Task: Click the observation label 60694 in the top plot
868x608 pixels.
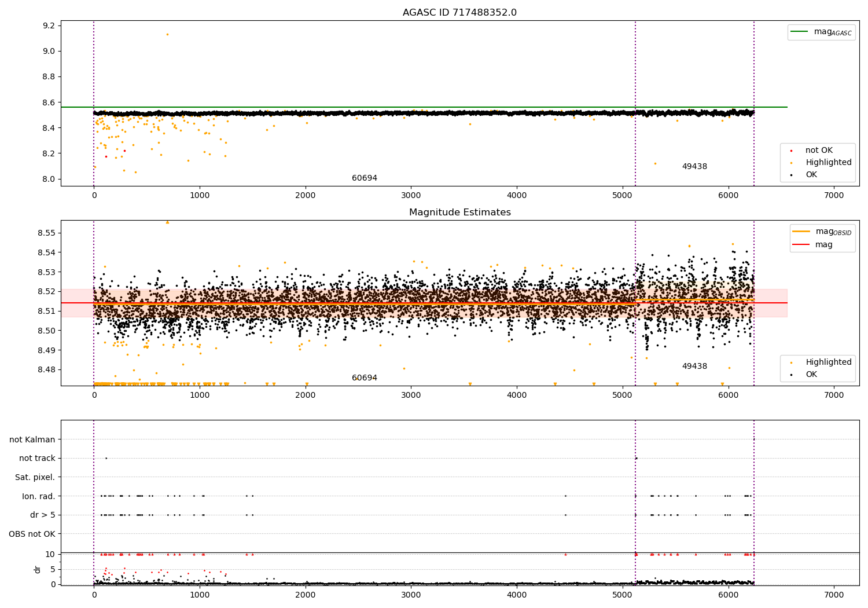Action: (x=365, y=178)
